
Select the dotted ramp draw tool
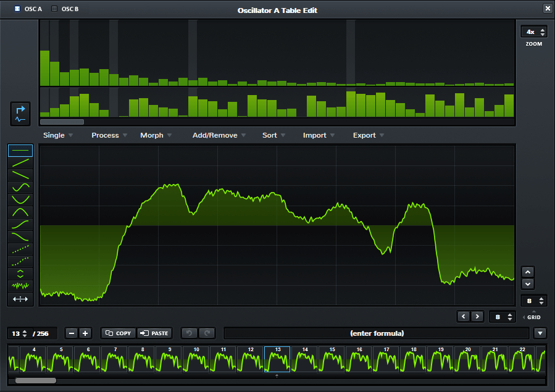tap(20, 249)
